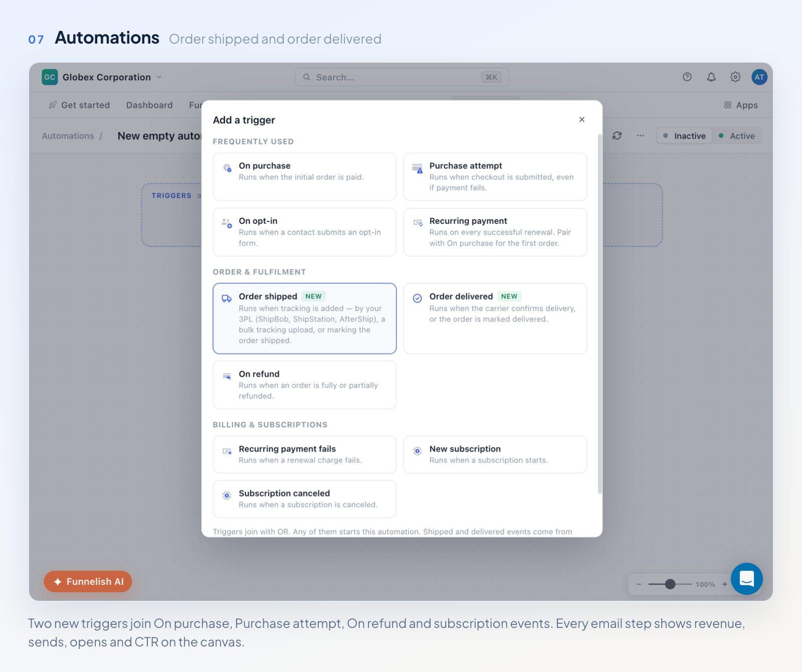Viewport: 802px width, 672px height.
Task: Open the three-dot more options menu
Action: (640, 135)
